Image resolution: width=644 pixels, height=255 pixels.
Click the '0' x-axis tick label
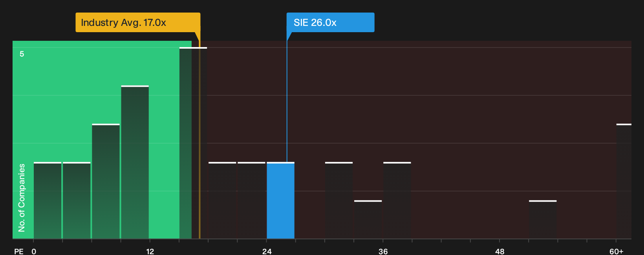click(34, 251)
